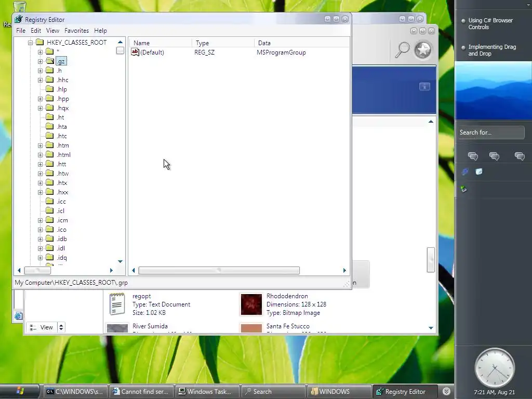Expand the .html key
Viewport: 532px width, 399px height.
(x=40, y=155)
